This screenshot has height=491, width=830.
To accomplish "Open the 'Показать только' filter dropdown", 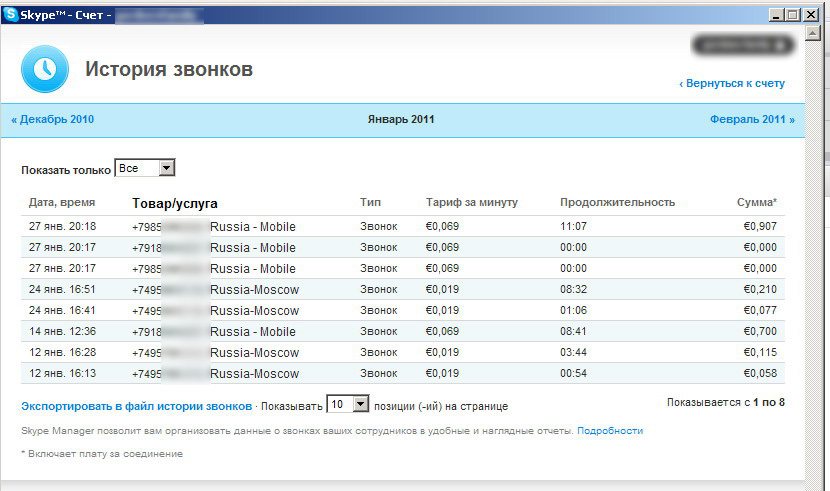I will (145, 169).
